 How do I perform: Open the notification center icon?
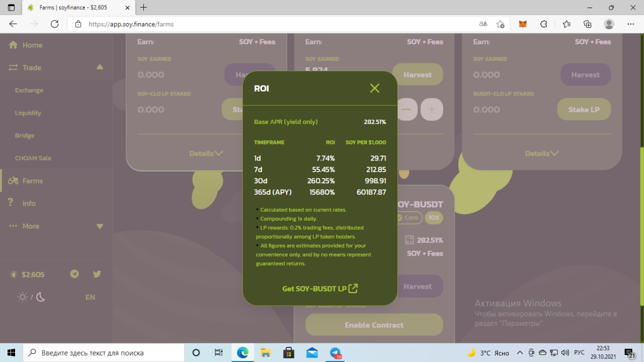tap(630, 352)
